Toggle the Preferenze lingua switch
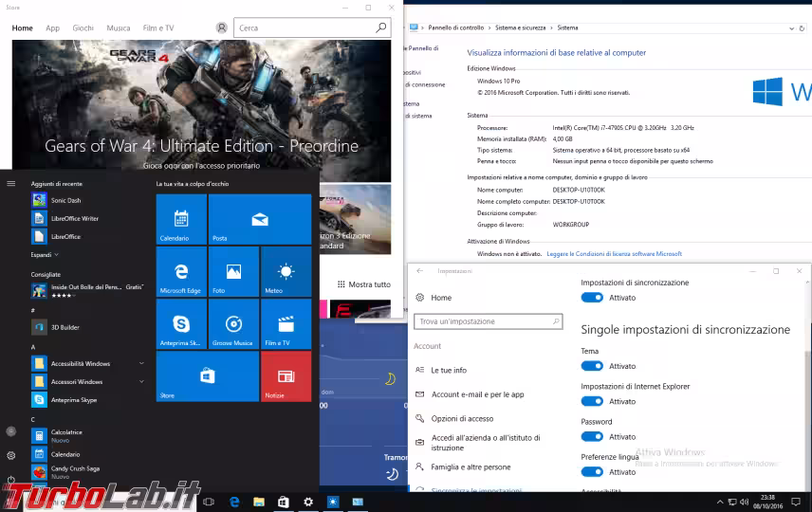 592,471
